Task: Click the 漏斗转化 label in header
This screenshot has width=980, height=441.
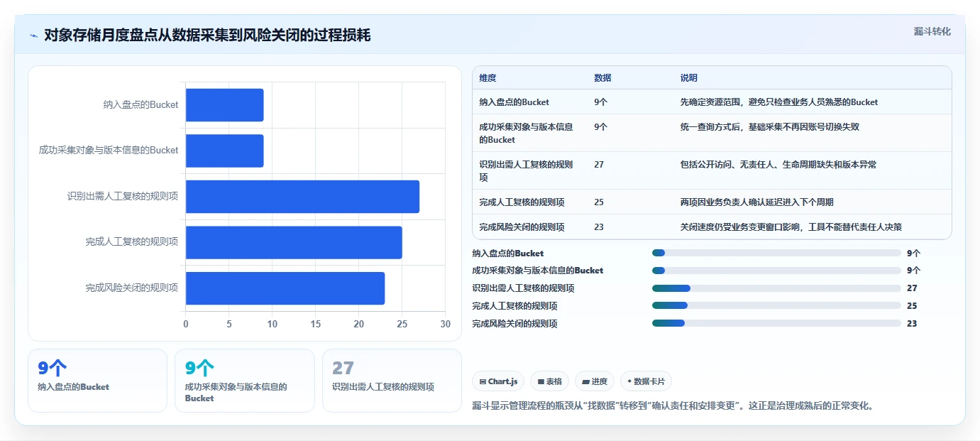Action: (932, 31)
